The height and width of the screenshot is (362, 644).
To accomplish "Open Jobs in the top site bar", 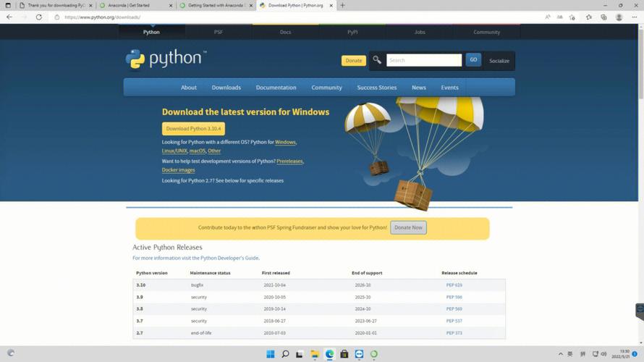I will (420, 32).
